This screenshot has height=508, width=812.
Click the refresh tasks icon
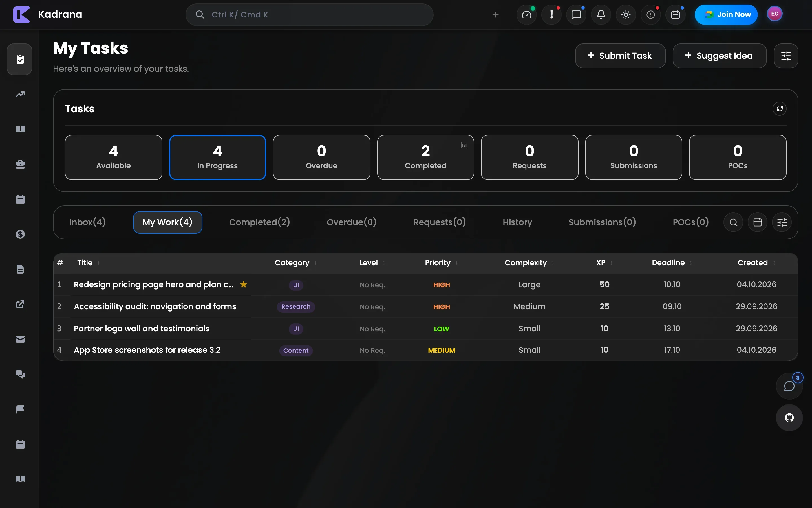point(780,109)
